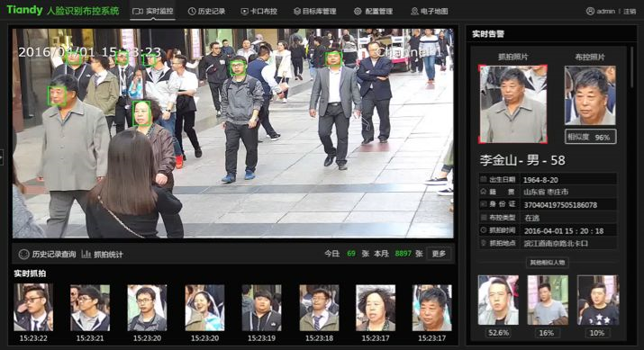The width and height of the screenshot is (644, 350).
Task: Open similar person with 52.6% match
Action: coord(498,300)
